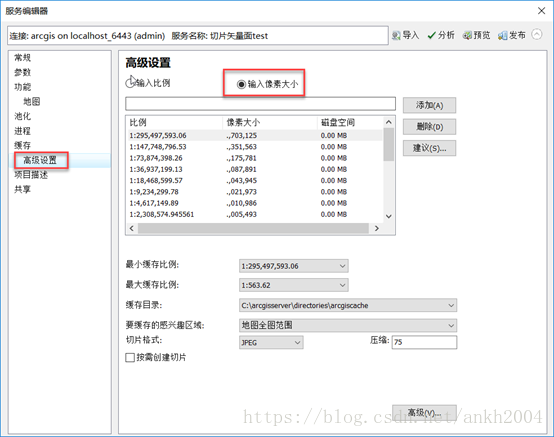Select the row 1:2,308,574.945561
This screenshot has width=554, height=437.
click(x=254, y=214)
